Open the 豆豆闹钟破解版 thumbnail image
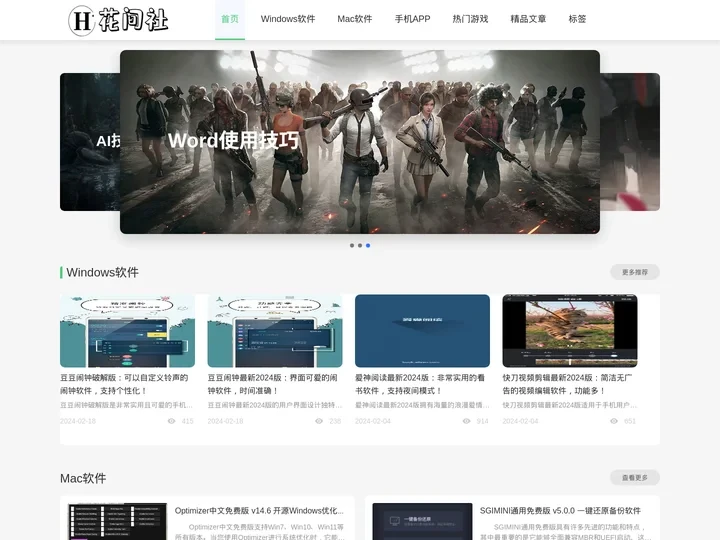This screenshot has width=720, height=540. [128, 331]
